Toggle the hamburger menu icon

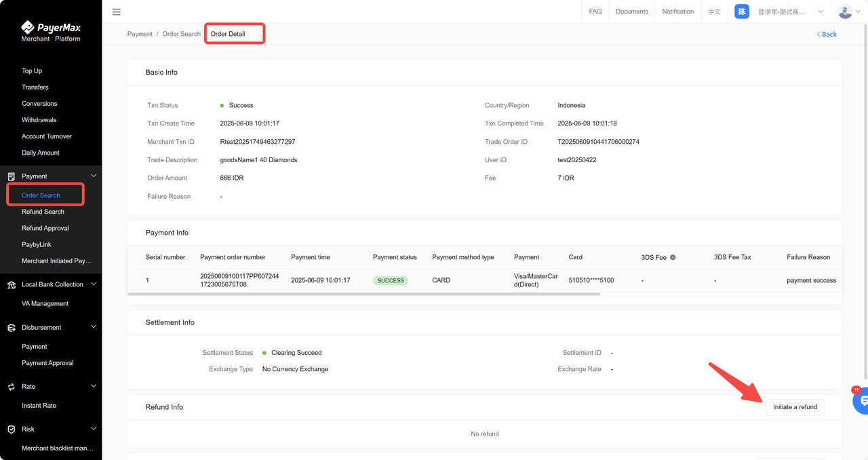117,12
